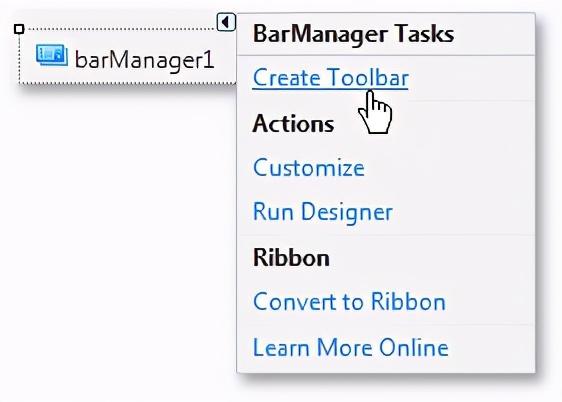Click the separator line above the Ribbon header
The height and width of the screenshot is (402, 562).
point(386,235)
